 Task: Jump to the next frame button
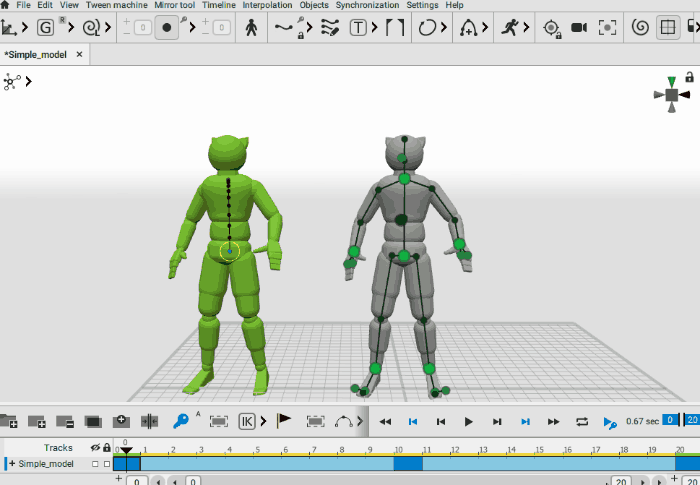click(x=497, y=422)
